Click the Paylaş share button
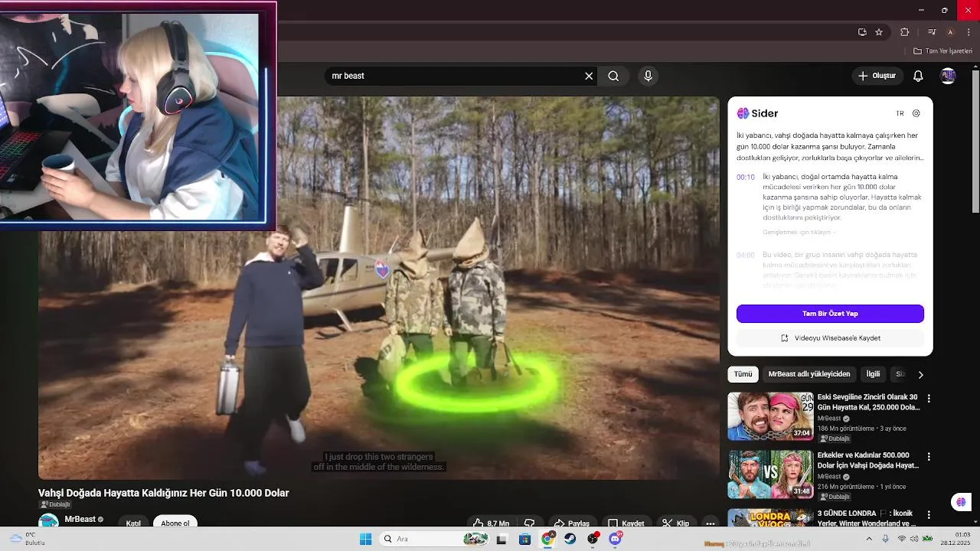The height and width of the screenshot is (551, 980). (572, 523)
